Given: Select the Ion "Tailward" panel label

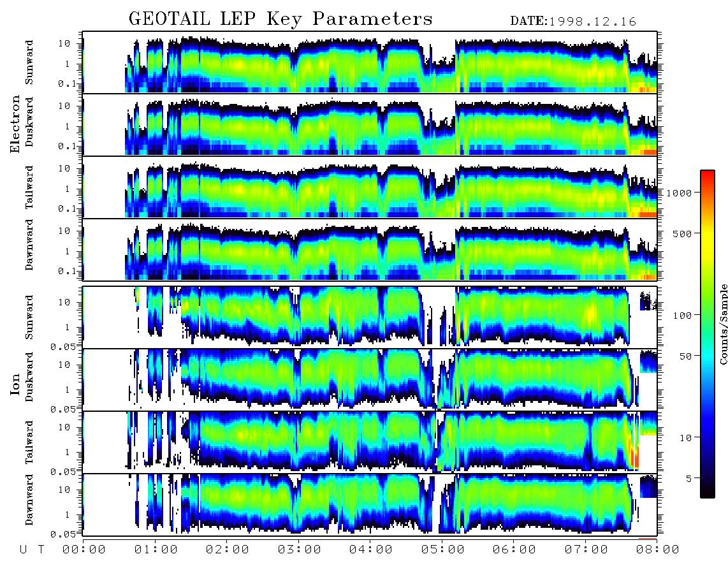Looking at the screenshot, I should click(29, 442).
